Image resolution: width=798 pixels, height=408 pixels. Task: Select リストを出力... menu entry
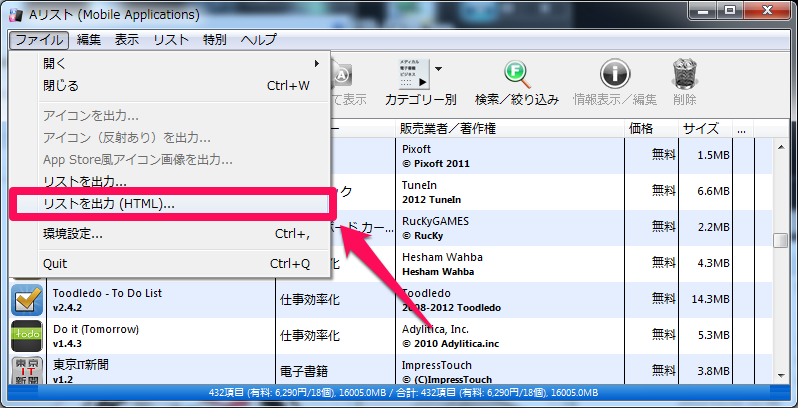pos(170,182)
